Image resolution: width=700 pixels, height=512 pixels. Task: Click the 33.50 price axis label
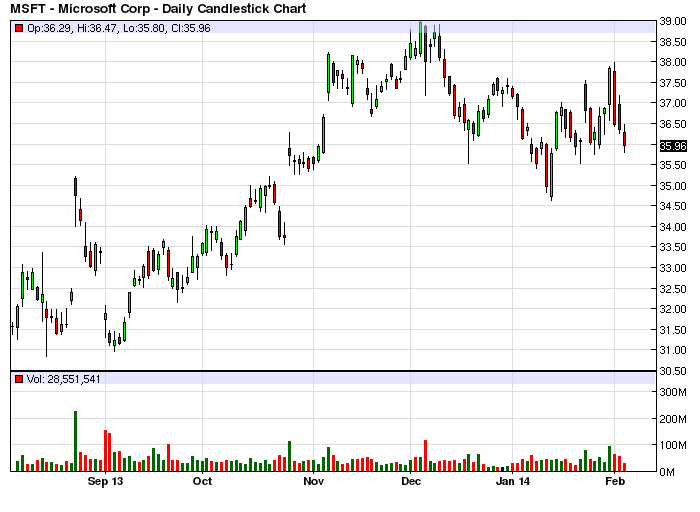click(x=673, y=247)
